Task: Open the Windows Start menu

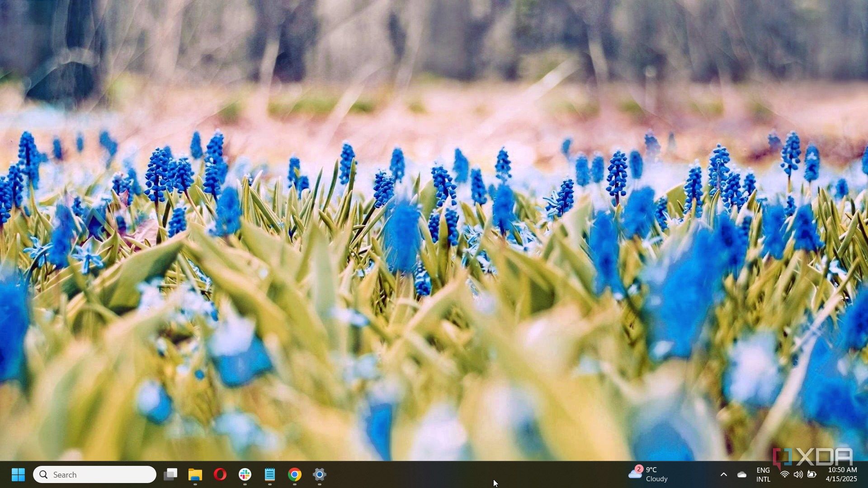Action: coord(18,474)
